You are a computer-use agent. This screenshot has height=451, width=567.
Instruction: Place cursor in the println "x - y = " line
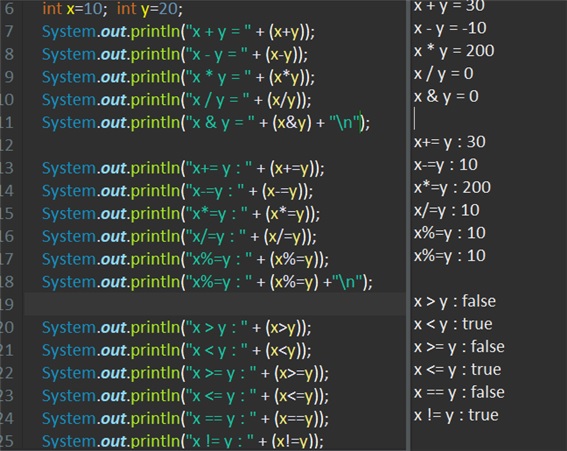tap(175, 55)
